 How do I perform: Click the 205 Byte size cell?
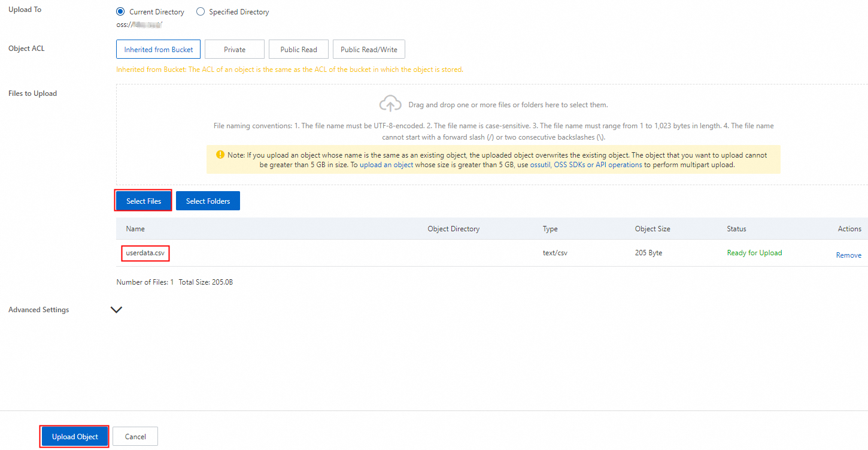pos(648,253)
